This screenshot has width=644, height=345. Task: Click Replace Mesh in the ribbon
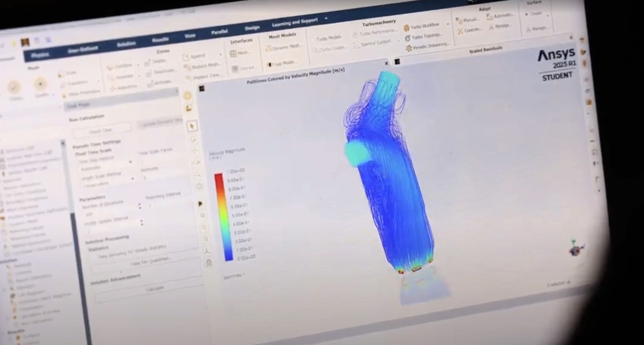(x=202, y=66)
